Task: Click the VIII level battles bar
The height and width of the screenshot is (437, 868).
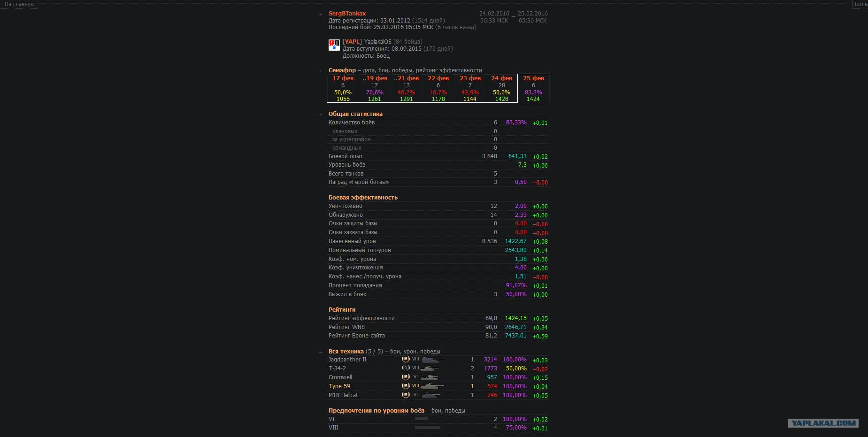Action: [428, 427]
